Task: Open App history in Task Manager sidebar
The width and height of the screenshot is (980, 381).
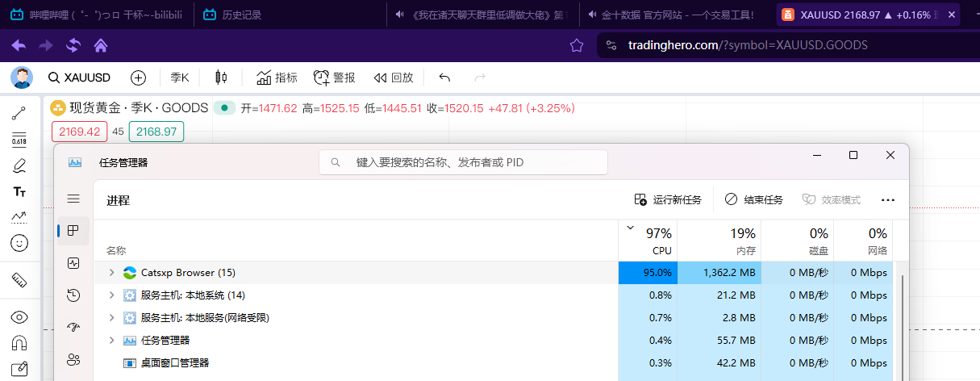Action: coord(73,295)
